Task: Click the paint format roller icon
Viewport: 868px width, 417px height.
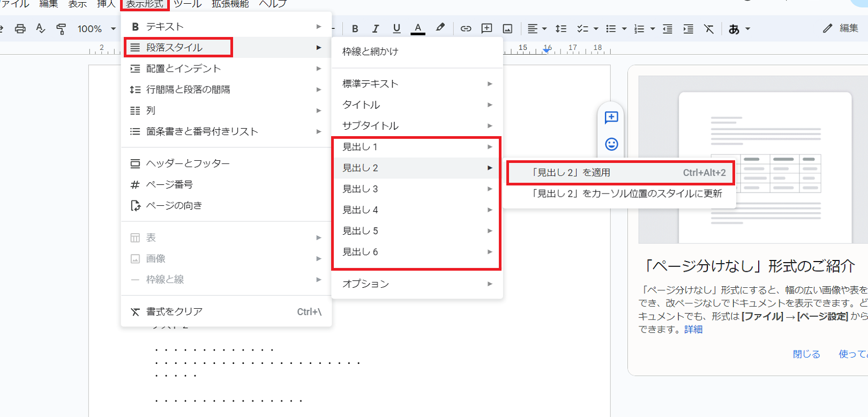Action: tap(61, 29)
